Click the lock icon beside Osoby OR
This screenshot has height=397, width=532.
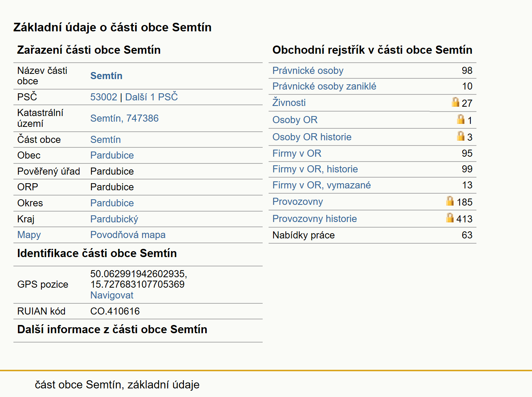coord(461,119)
